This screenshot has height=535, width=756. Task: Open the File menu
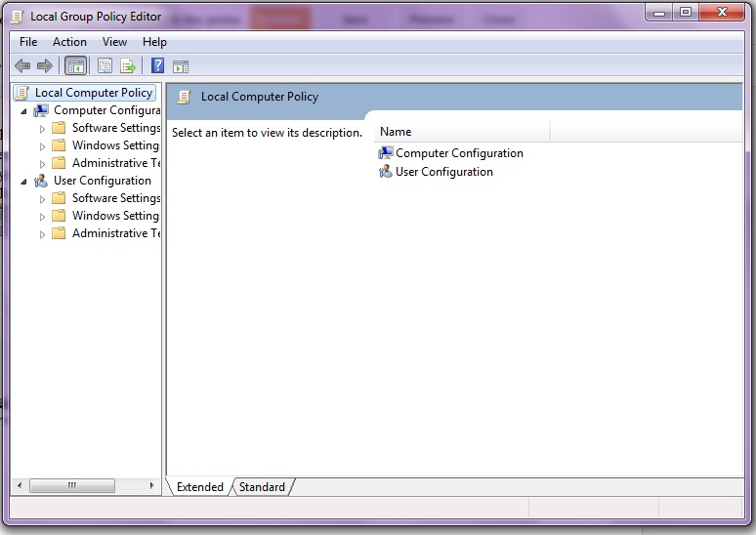point(28,42)
